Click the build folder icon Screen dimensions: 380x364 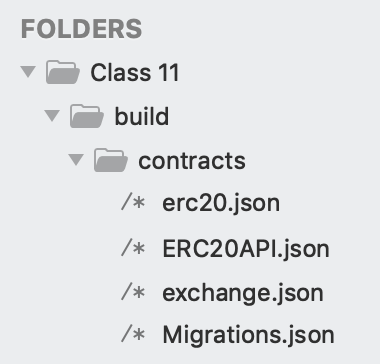[87, 116]
